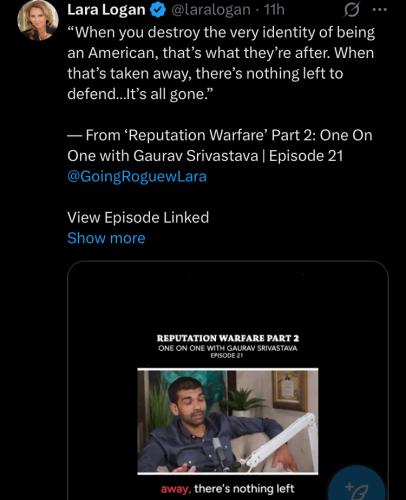Tap the blue verified badge

point(159,10)
